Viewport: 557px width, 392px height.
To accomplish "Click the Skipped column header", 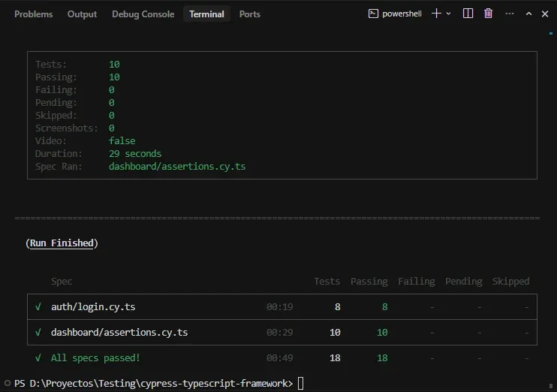I will point(510,282).
